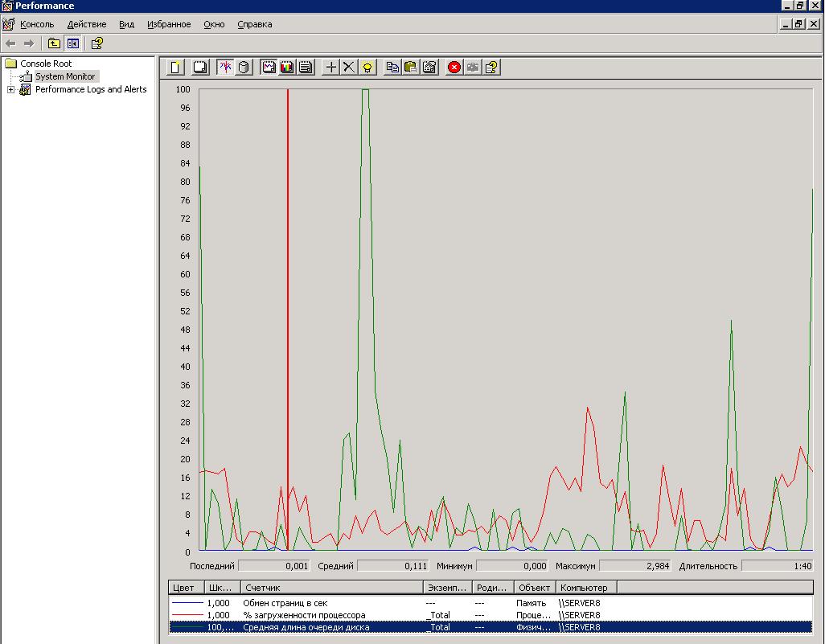The image size is (825, 644).
Task: Toggle the Show/Hide console tree button
Action: point(73,43)
